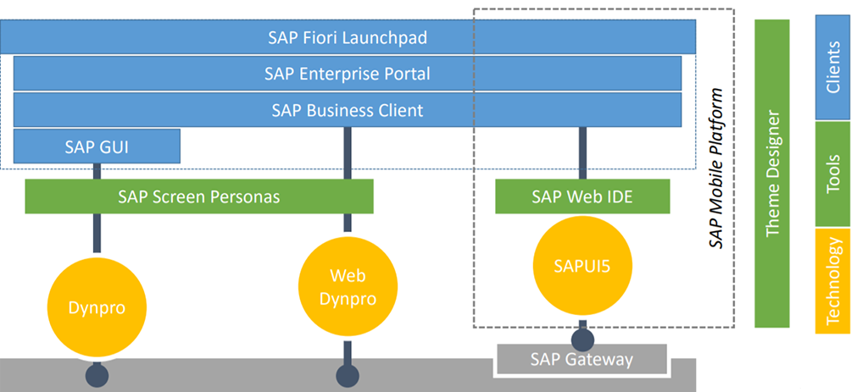Select the SAP Gateway gray box
The image size is (868, 392).
click(x=581, y=360)
